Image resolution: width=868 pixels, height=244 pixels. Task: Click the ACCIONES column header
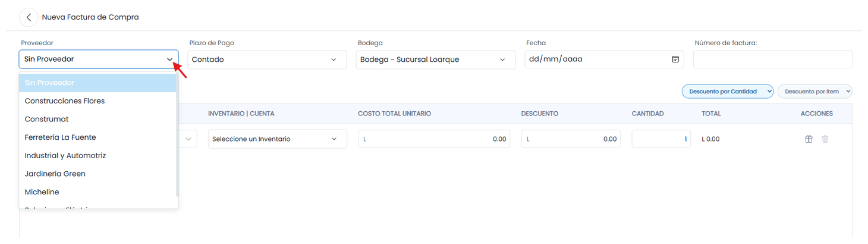[x=816, y=114]
